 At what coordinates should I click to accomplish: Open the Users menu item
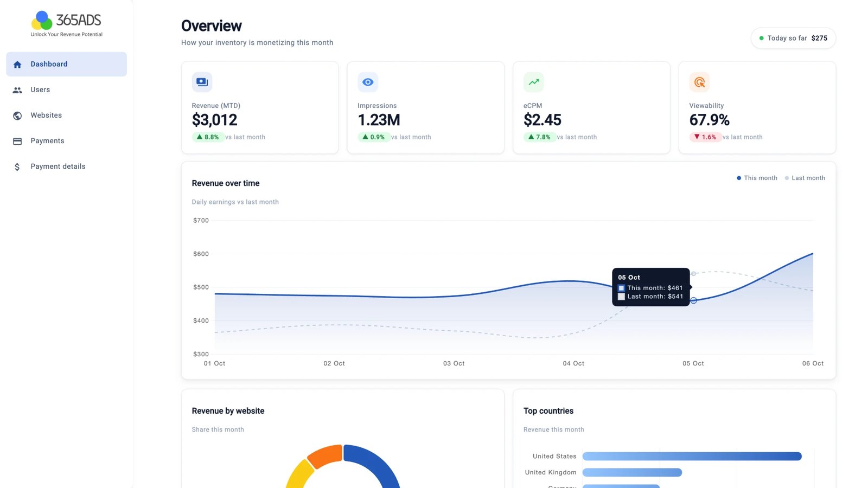(x=66, y=90)
